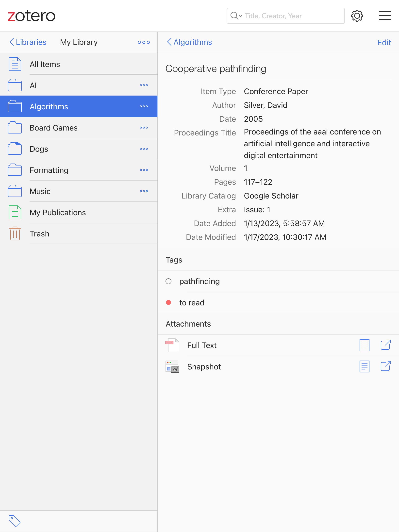The image size is (399, 532).
Task: Click the red to read tag dot
Action: [168, 302]
